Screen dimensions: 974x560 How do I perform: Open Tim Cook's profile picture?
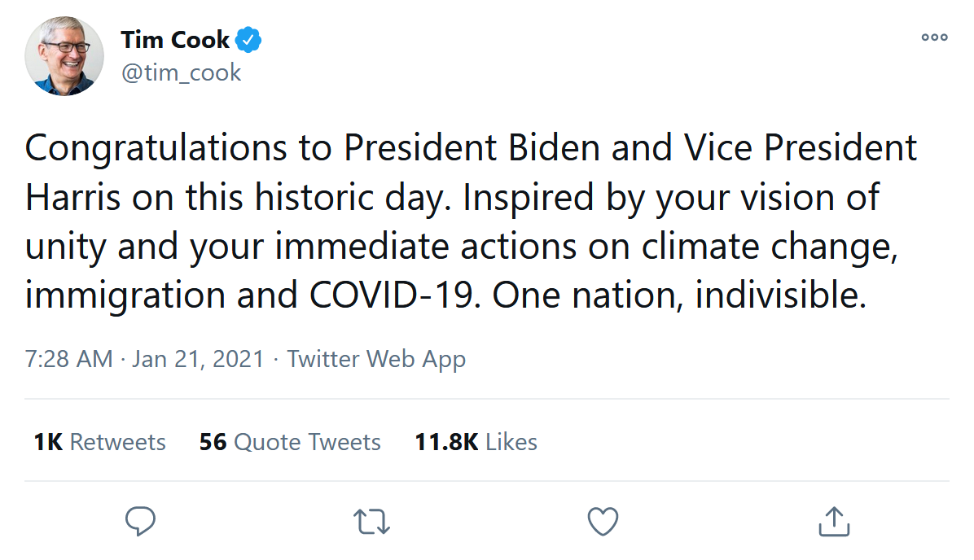(x=65, y=56)
